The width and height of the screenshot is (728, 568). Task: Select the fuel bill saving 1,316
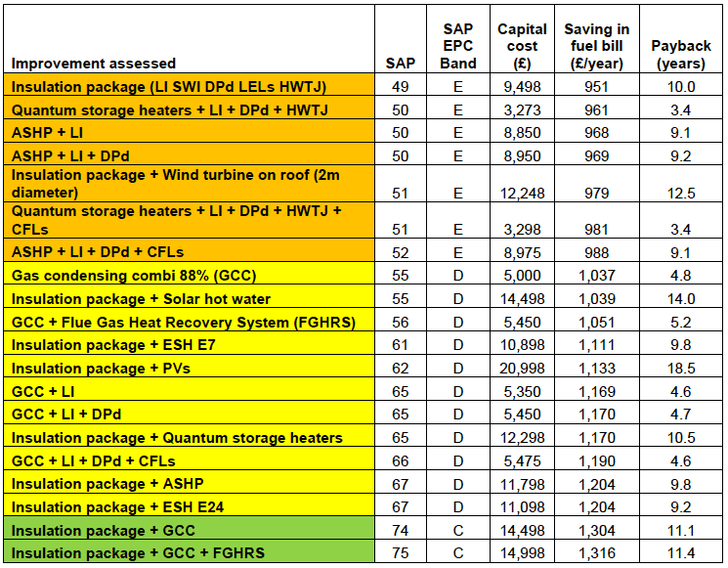[597, 553]
